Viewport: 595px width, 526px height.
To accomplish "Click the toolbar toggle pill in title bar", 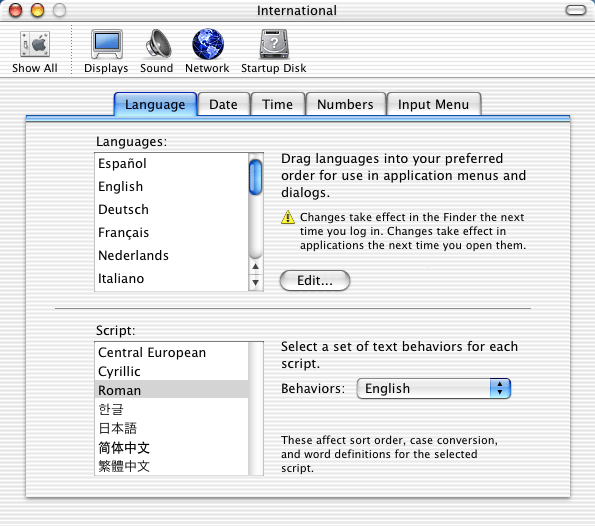I will pos(576,10).
